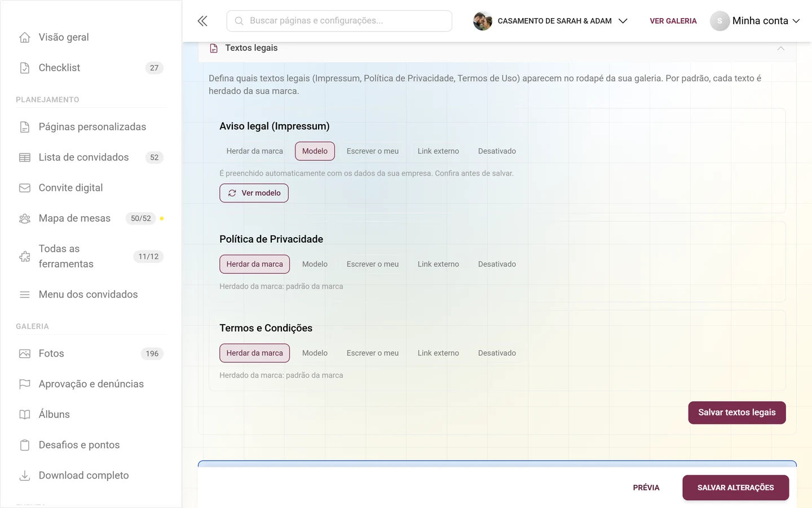The height and width of the screenshot is (508, 812).
Task: Open the VER GALERIA link
Action: click(x=673, y=21)
